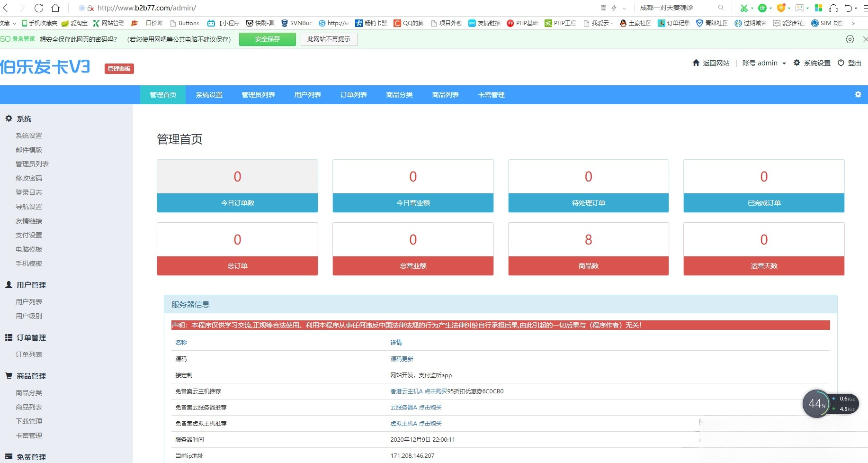
Task: Collapse the 商品管理 sidebar section
Action: 31,376
